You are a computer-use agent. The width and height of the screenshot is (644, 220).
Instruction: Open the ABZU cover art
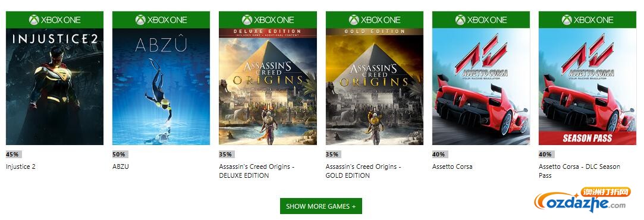click(161, 86)
